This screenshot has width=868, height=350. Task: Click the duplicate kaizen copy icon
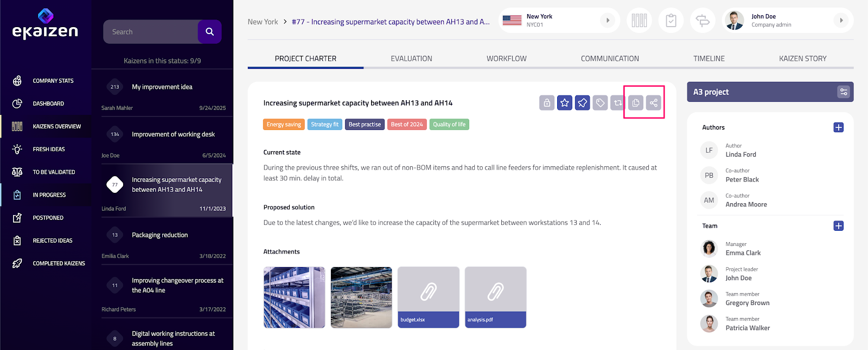636,102
